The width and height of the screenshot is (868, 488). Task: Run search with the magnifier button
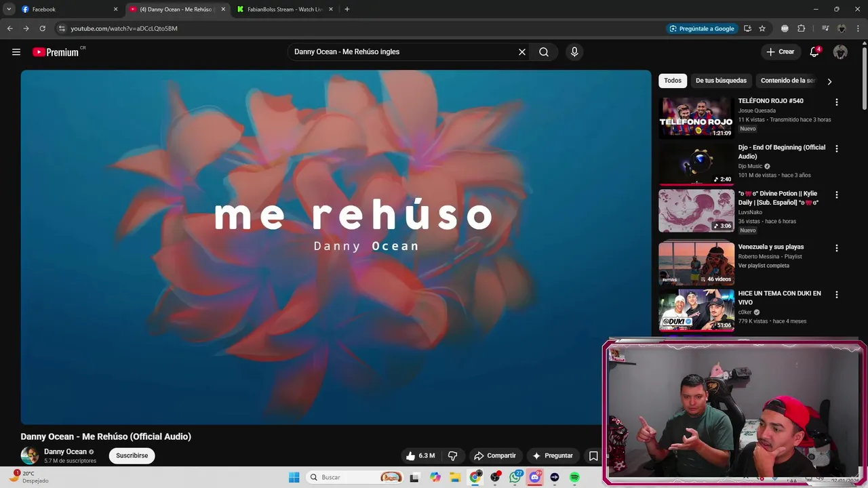coord(544,52)
